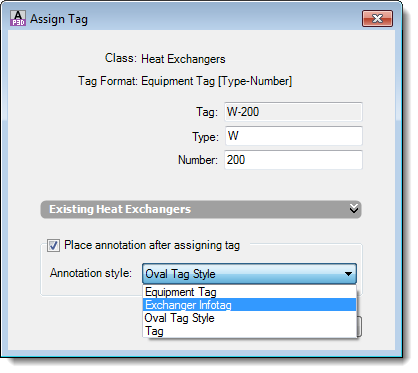Click the AutoCAD P&ID icon in title bar
Image resolution: width=418 pixels, height=373 pixels.
[18, 18]
